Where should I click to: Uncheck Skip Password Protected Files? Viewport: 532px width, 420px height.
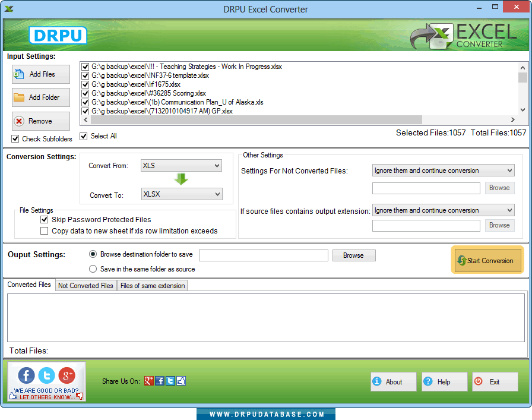(x=44, y=219)
